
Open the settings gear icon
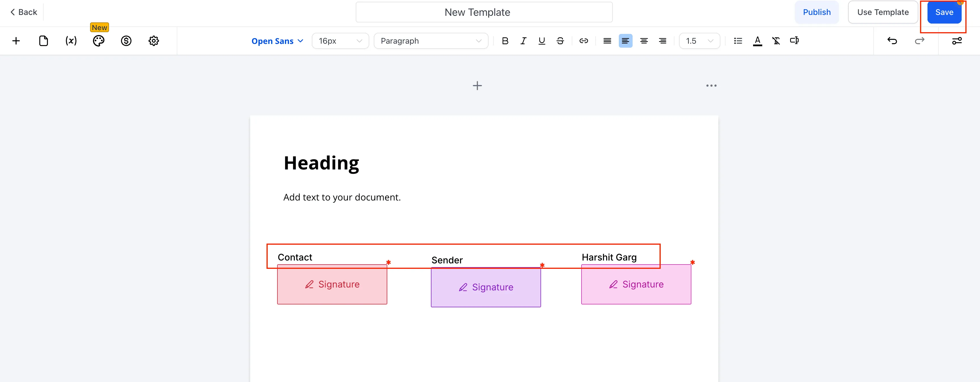coord(154,41)
